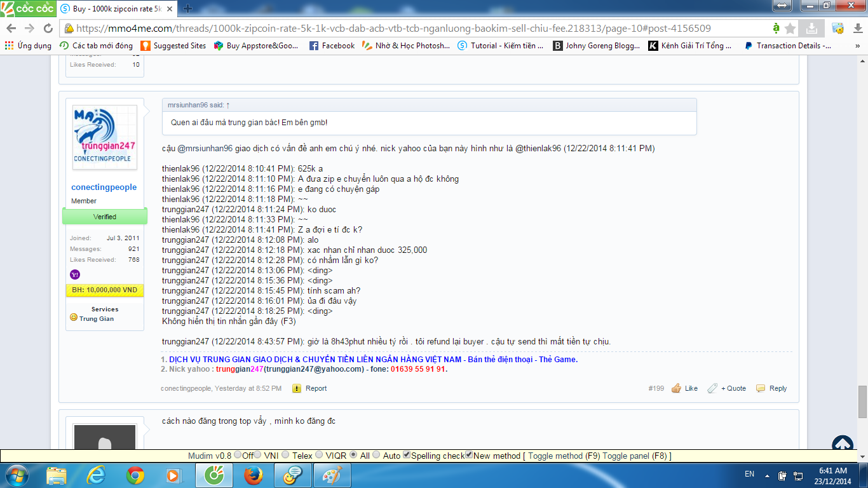Click the Reply speech bubble icon
The width and height of the screenshot is (868, 488).
(x=761, y=388)
